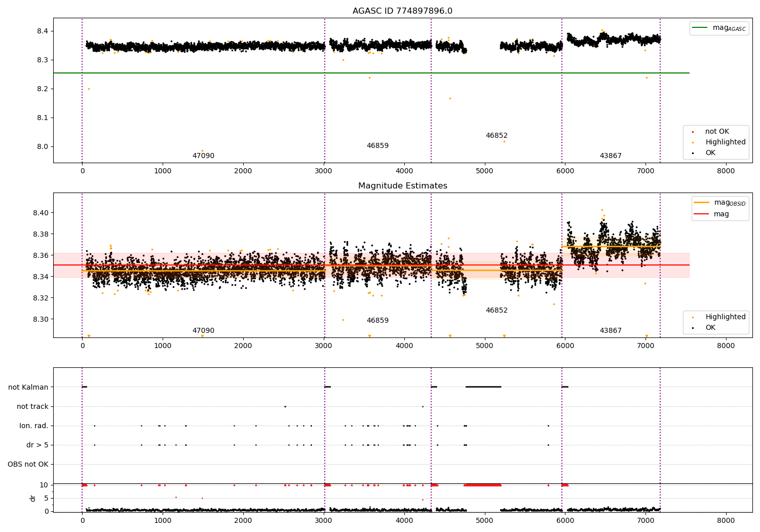760x532 pixels.
Task: Click the 'not track' row label
Action: 32,407
